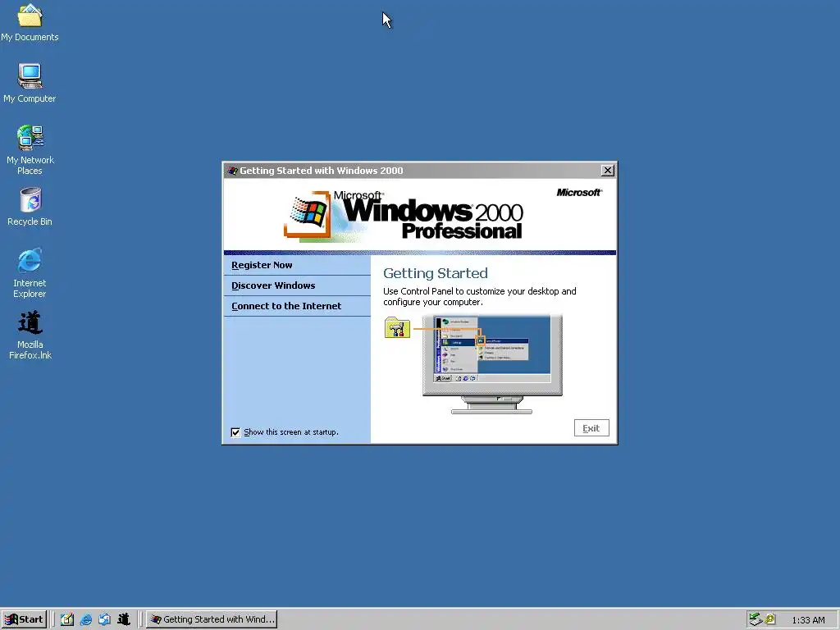Open Register Now in the sidebar
The height and width of the screenshot is (630, 840).
(x=297, y=265)
